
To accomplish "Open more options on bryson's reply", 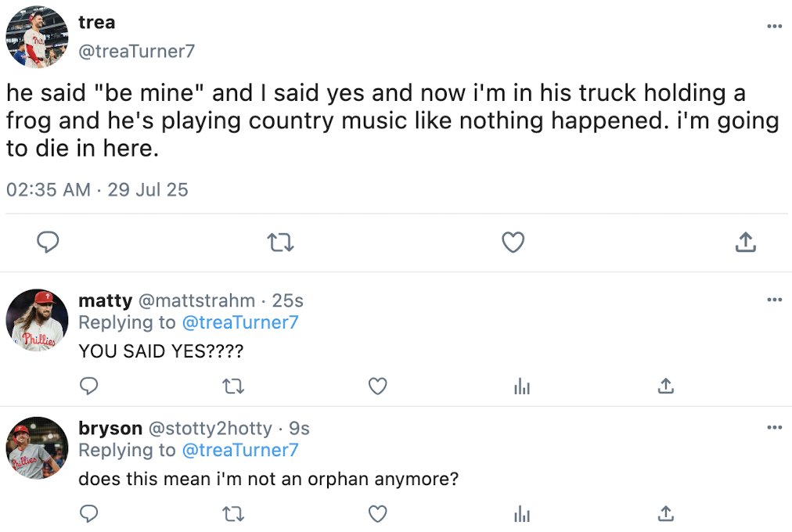I will tap(774, 427).
